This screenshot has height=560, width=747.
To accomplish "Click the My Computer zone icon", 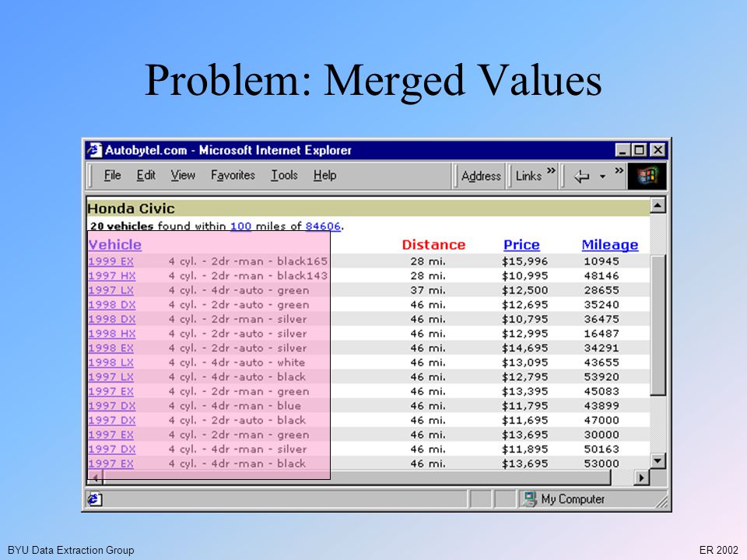I will pyautogui.click(x=529, y=499).
